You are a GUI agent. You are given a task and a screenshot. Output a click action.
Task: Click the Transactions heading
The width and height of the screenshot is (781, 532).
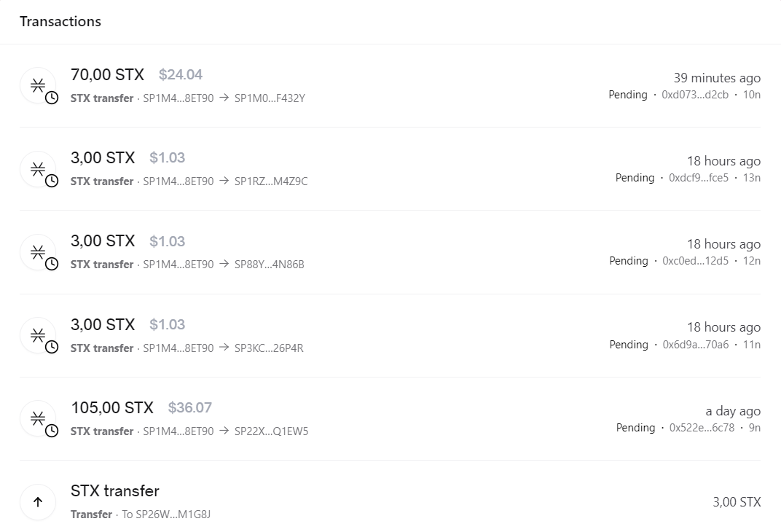(60, 22)
